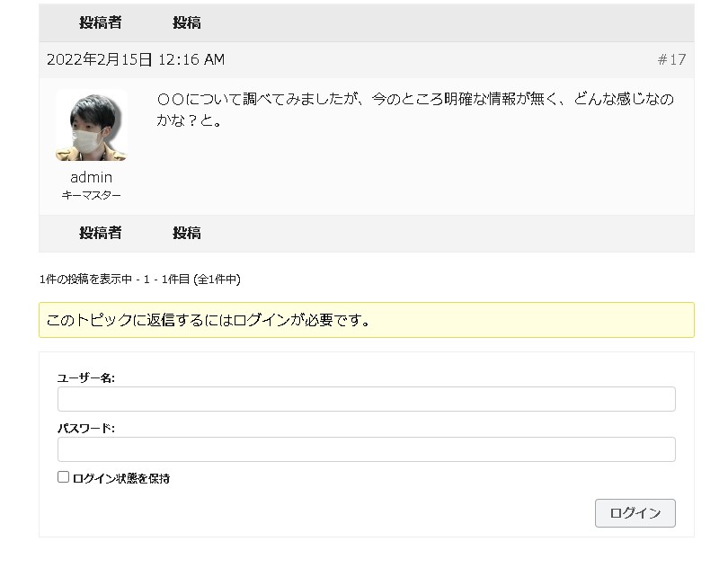Click the top 投稿者 column header
The image size is (728, 577).
(x=100, y=22)
